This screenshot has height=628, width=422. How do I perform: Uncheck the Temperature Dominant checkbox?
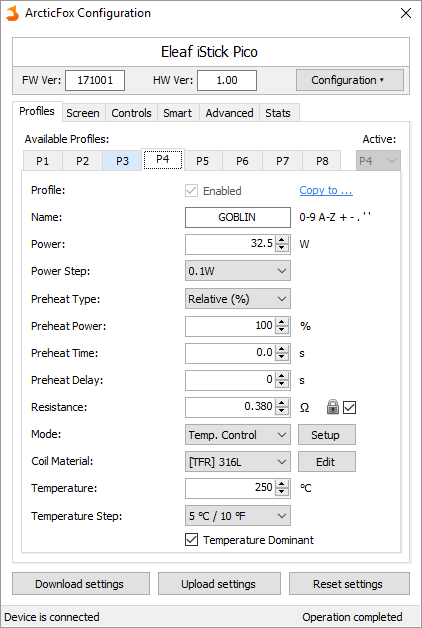point(191,539)
